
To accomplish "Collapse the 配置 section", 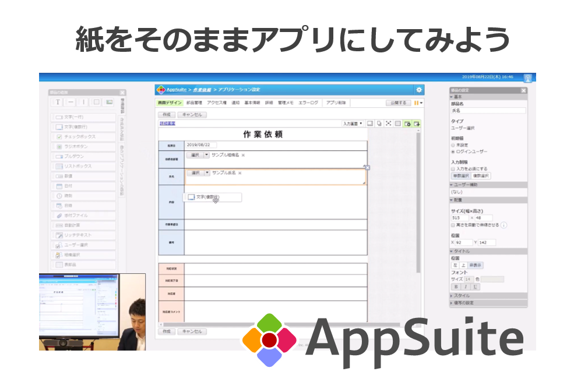I will coord(488,200).
